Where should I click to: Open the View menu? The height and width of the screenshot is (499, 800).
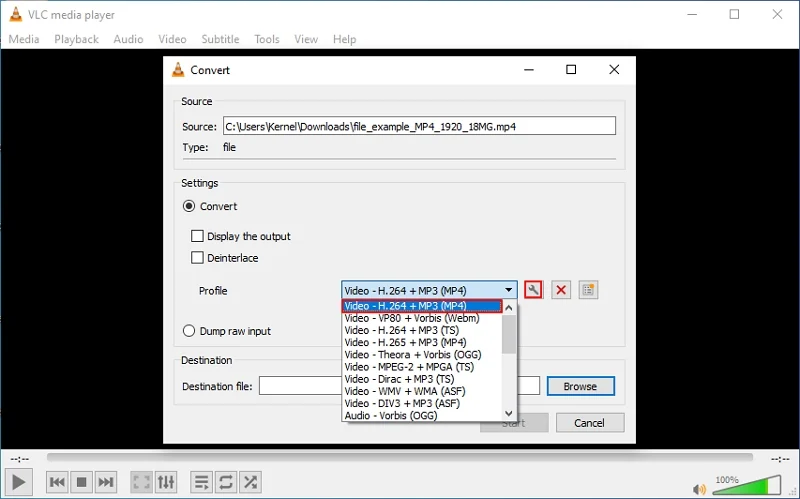306,39
